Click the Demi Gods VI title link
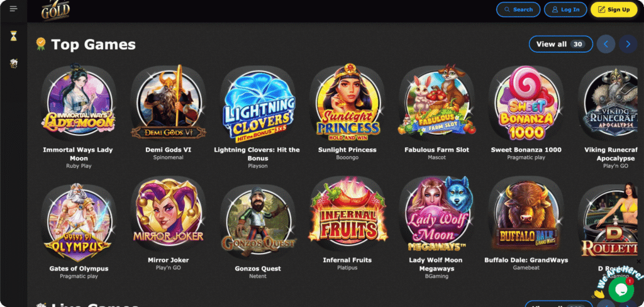Viewport: 644px width, 307px height. pyautogui.click(x=168, y=150)
